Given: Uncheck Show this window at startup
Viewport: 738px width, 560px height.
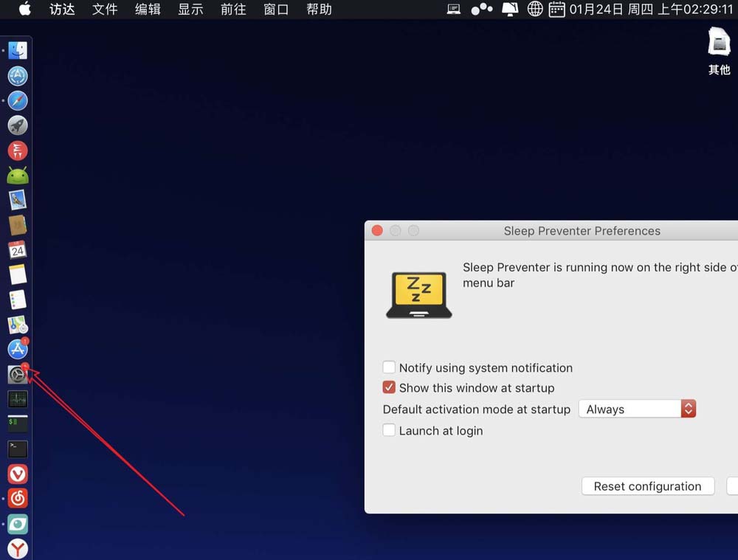Looking at the screenshot, I should pos(389,387).
